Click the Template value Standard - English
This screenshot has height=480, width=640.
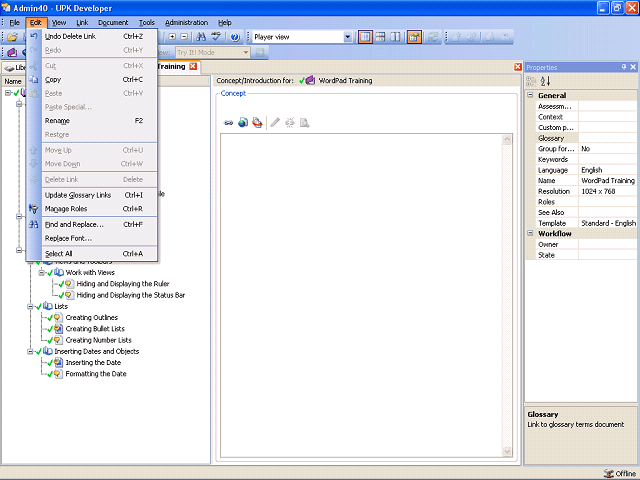(x=607, y=223)
